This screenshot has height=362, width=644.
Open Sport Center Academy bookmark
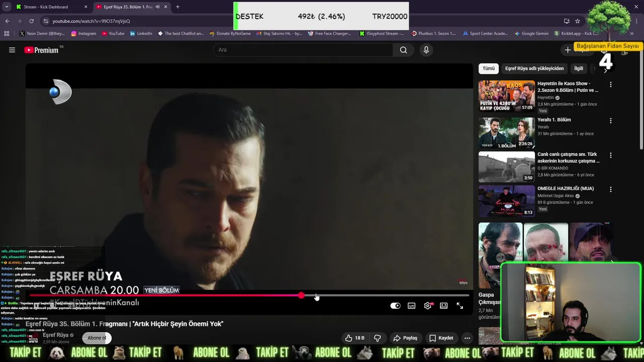pyautogui.click(x=485, y=34)
